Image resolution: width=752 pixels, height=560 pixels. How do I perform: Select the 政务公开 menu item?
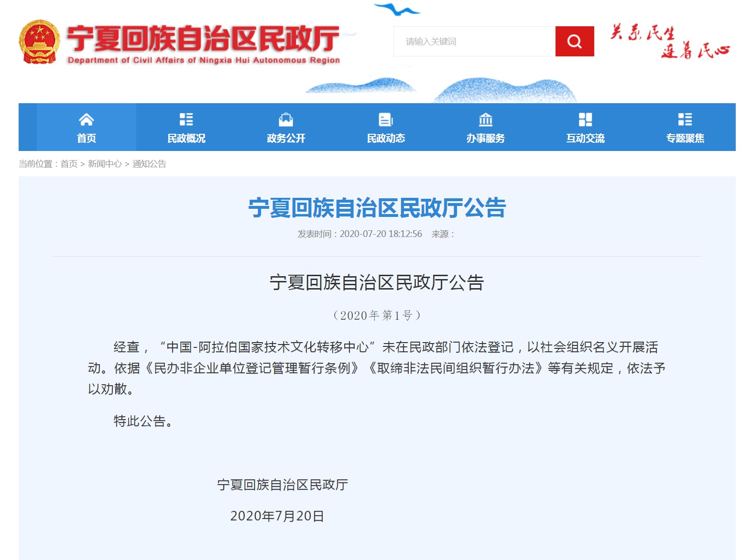tap(286, 128)
